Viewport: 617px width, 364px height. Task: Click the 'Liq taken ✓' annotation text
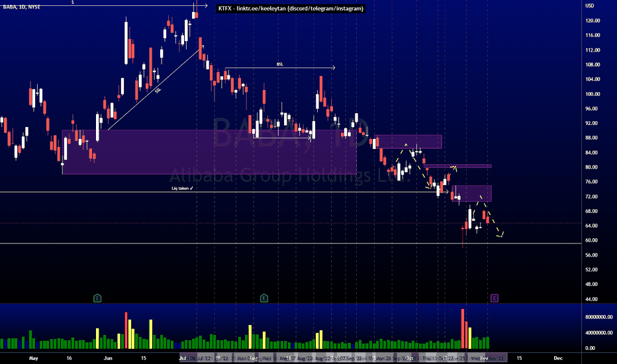tap(182, 188)
